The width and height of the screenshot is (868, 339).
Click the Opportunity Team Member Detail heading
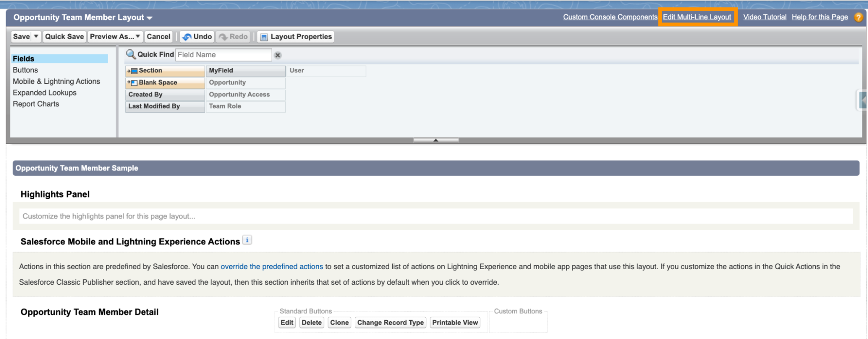[89, 312]
